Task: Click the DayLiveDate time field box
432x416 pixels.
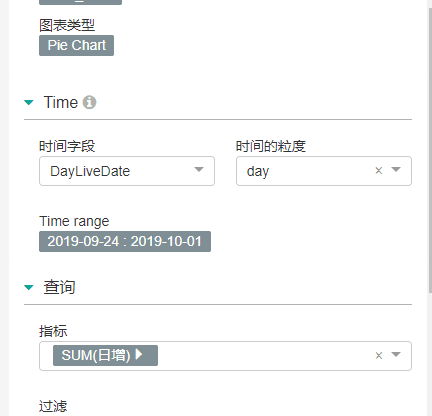Action: pyautogui.click(x=127, y=171)
